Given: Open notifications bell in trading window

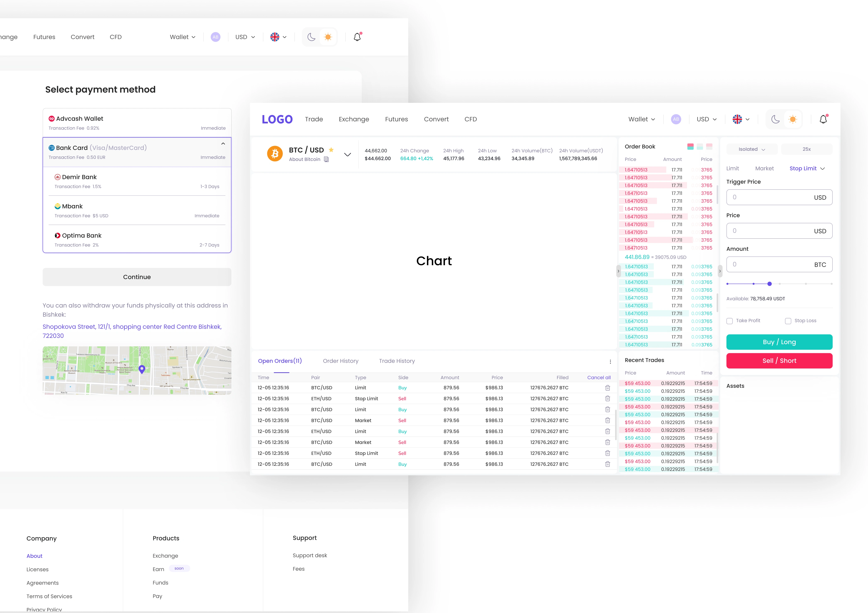Looking at the screenshot, I should tap(823, 119).
